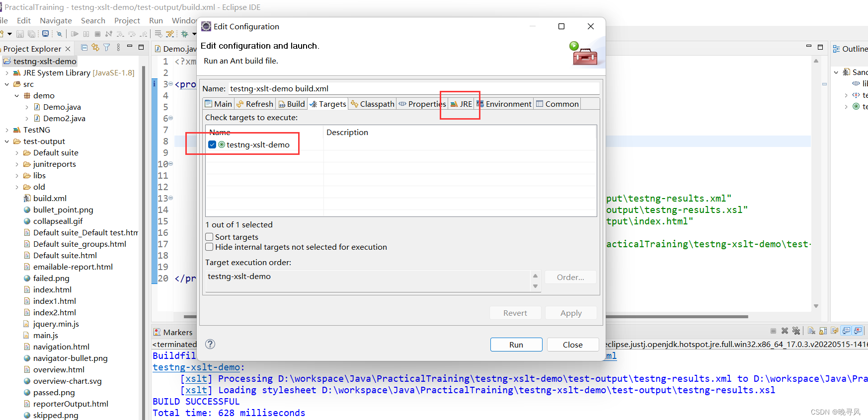868x420 pixels.
Task: Click the Step Over toolbar icon
Action: 132,34
